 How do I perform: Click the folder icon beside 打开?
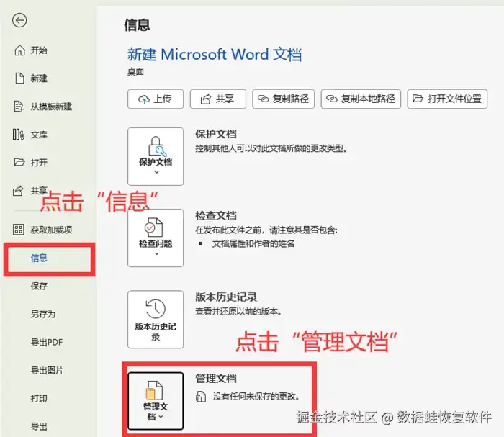pyautogui.click(x=19, y=162)
